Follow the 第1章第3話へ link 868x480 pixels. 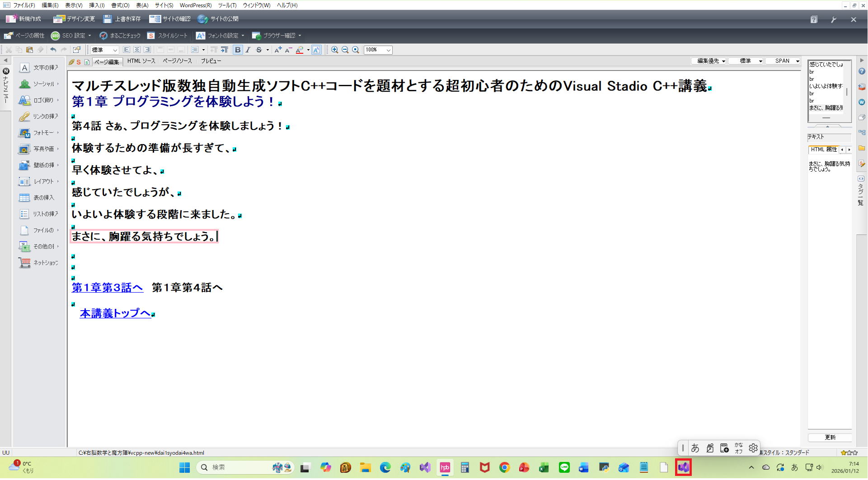click(x=108, y=288)
